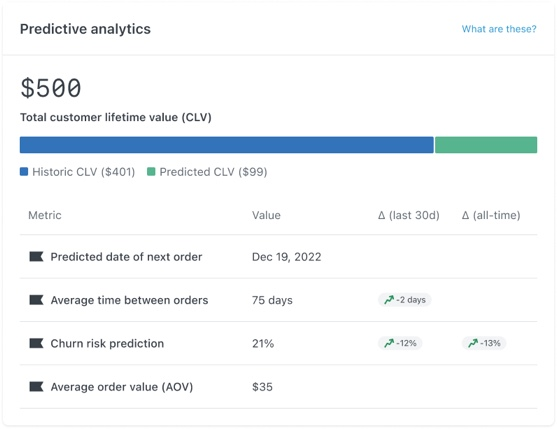The width and height of the screenshot is (557, 429).
Task: Click the $500 total CLV amount
Action: [51, 88]
